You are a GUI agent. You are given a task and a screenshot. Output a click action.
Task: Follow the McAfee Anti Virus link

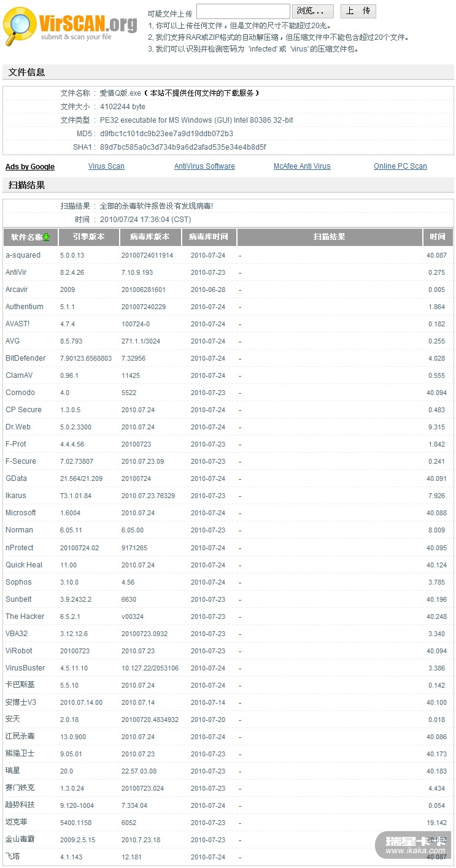[302, 166]
